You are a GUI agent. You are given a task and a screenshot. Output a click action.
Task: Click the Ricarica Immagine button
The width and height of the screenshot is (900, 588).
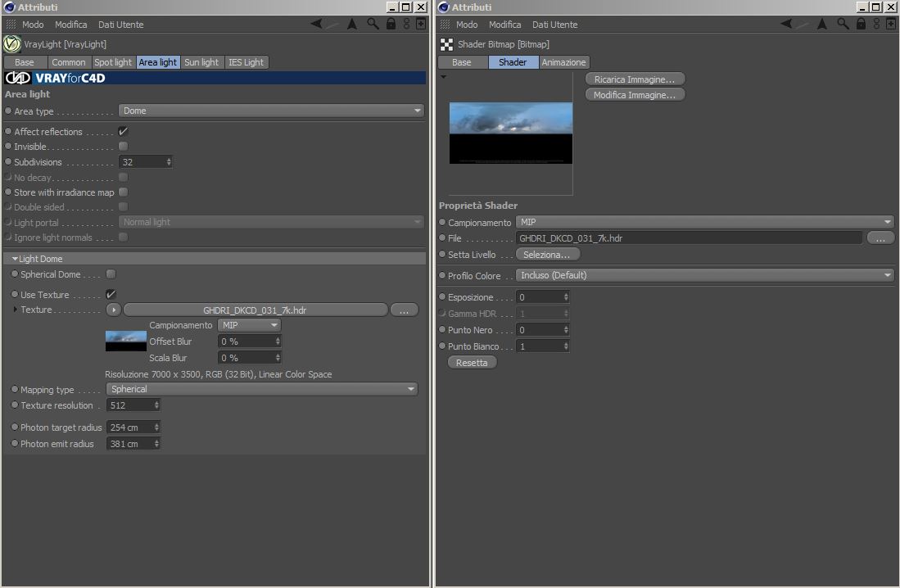(635, 79)
